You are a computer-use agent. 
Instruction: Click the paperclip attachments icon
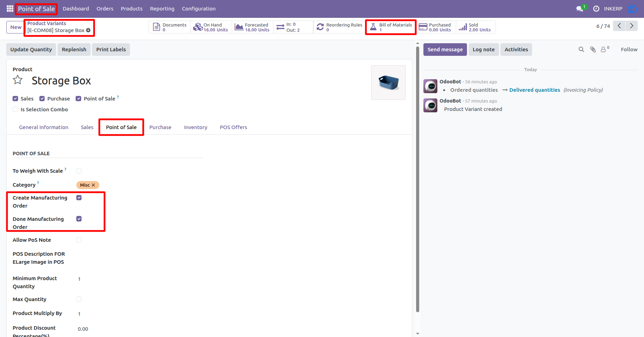tap(593, 50)
